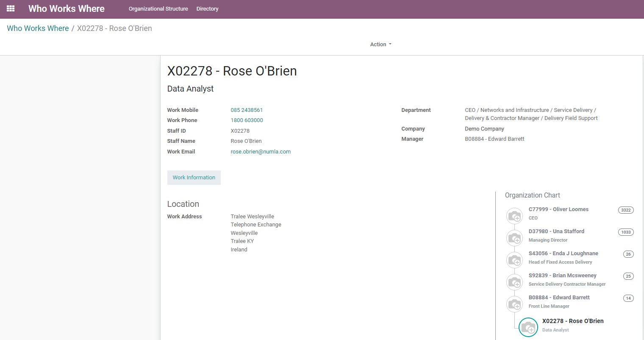Click Una Stafford avatar placeholder

514,238
